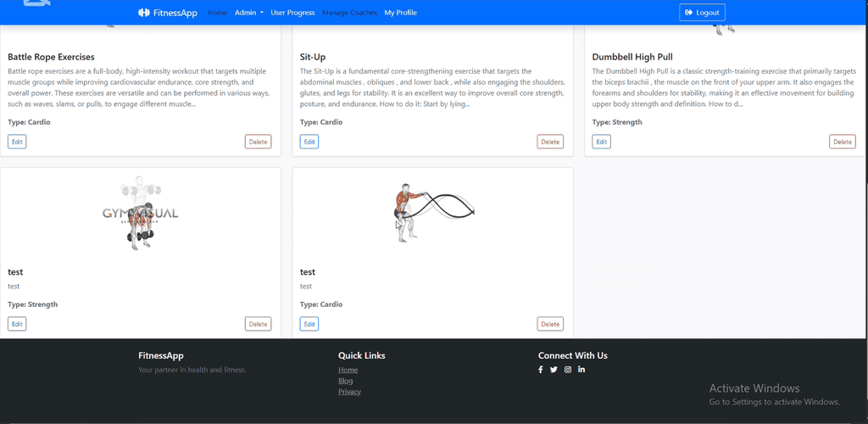The image size is (868, 424).
Task: Select the Sit-Up card title
Action: click(x=313, y=57)
